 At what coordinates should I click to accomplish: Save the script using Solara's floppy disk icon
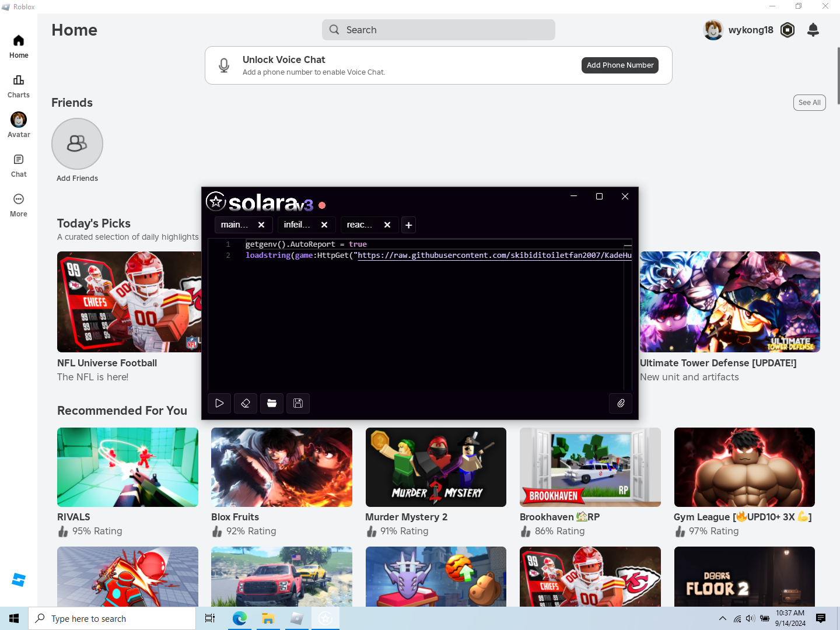click(x=298, y=403)
